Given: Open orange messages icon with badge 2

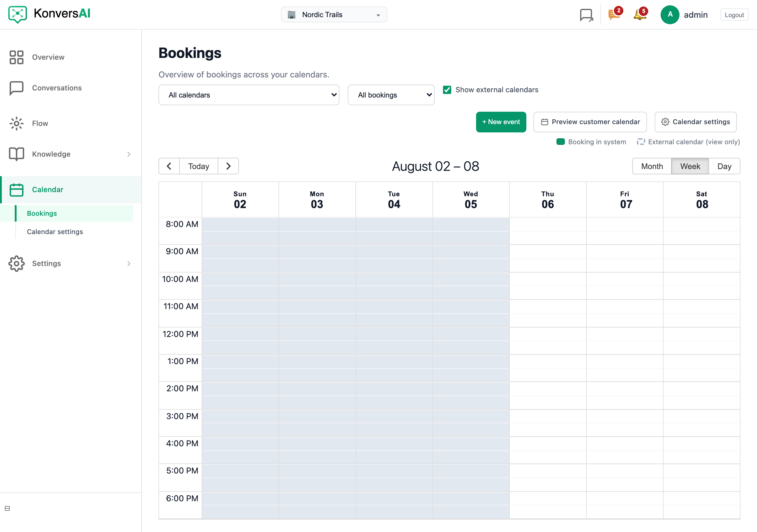Looking at the screenshot, I should tap(615, 14).
